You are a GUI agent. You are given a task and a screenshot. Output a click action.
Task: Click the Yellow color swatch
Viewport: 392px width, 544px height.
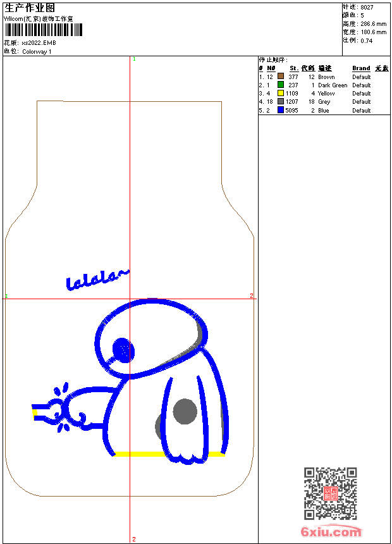281,92
